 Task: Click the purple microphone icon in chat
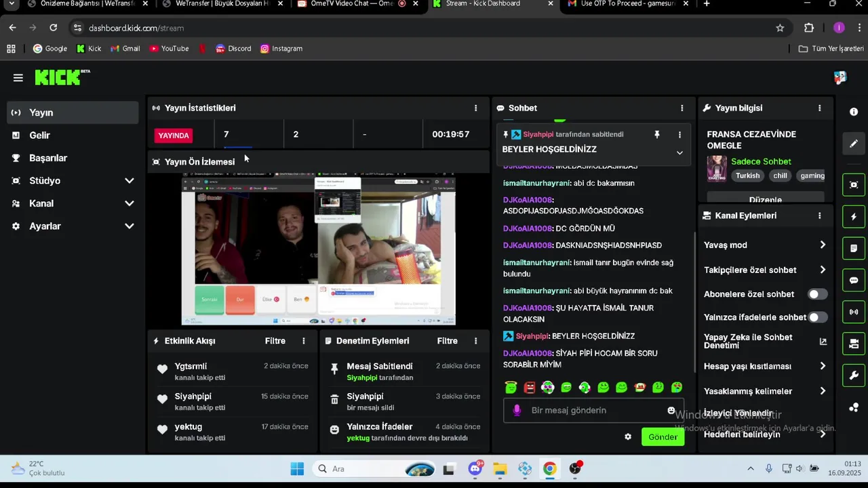[517, 410]
